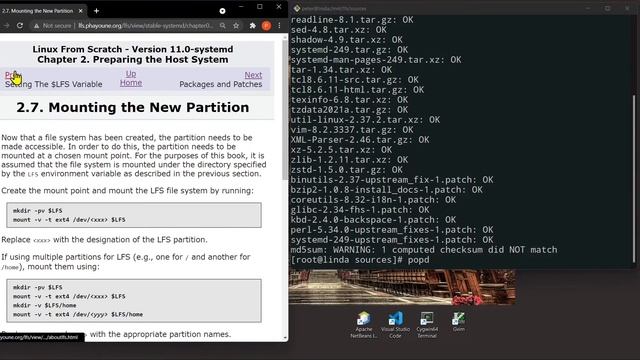The height and width of the screenshot is (360, 640).
Task: Go to the Prev page link
Action: (12, 75)
